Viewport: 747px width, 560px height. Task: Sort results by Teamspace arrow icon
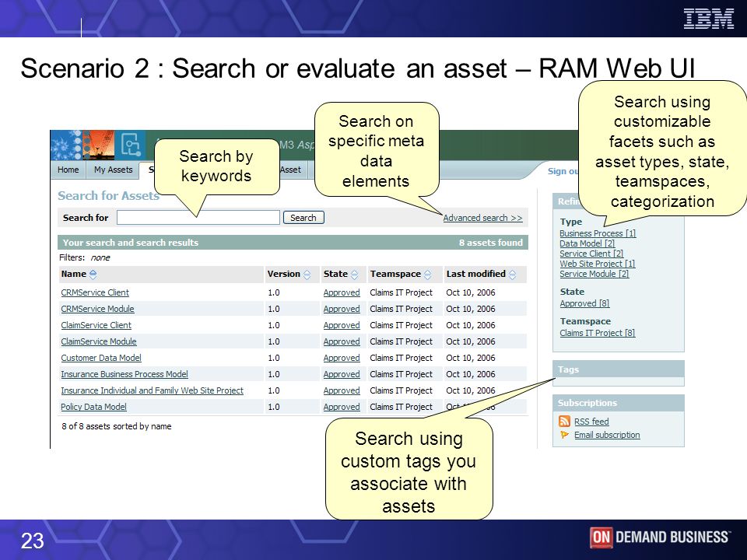coord(427,275)
